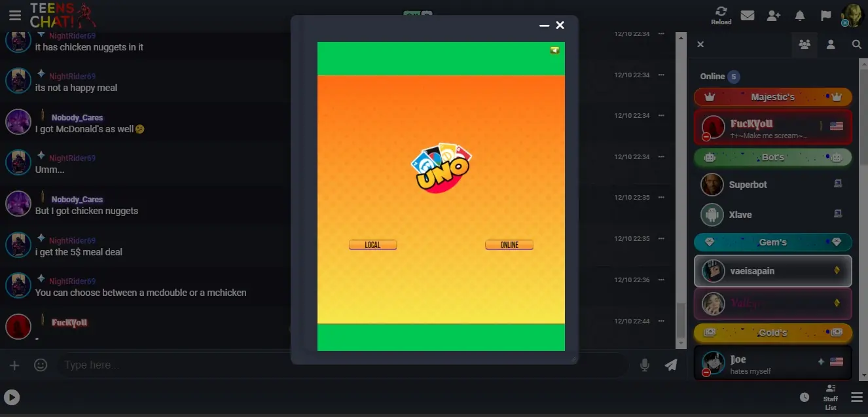Collapse the Bot's rank header
The height and width of the screenshot is (417, 868).
[x=773, y=157]
